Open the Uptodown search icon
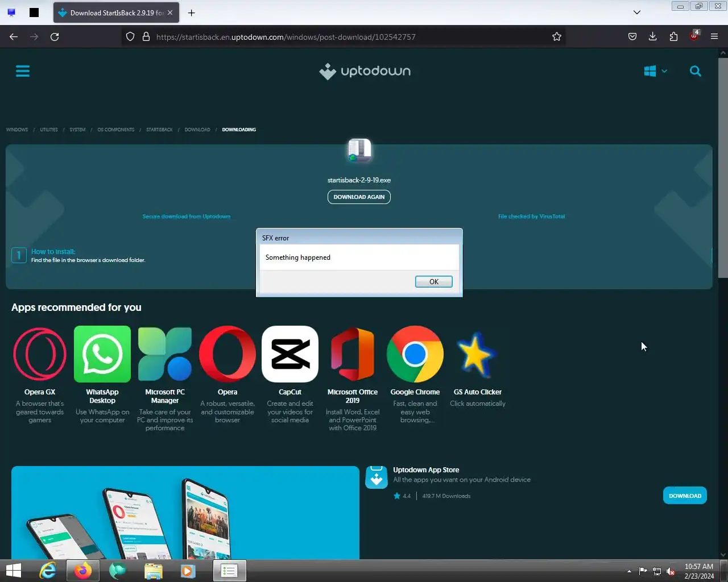728x582 pixels. pyautogui.click(x=695, y=71)
